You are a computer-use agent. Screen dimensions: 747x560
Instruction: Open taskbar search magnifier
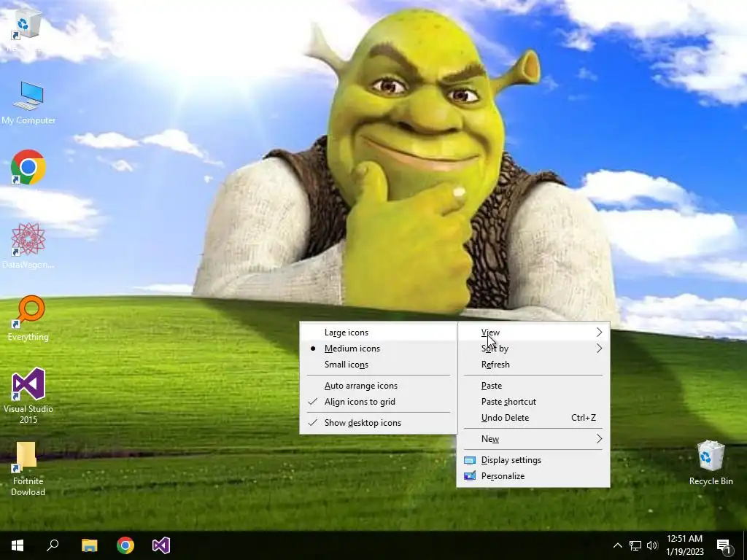[53, 545]
